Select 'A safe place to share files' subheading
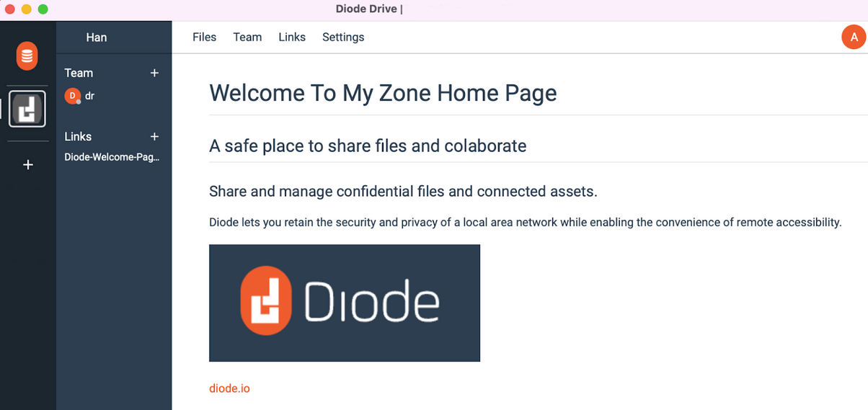 click(x=368, y=146)
